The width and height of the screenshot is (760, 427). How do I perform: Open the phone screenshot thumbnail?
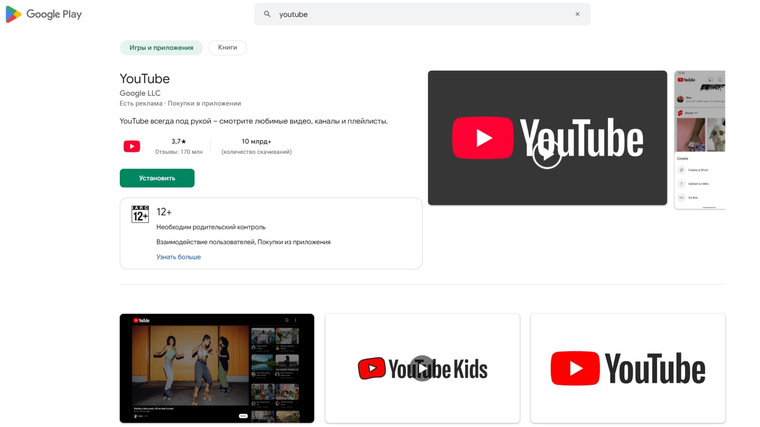699,140
